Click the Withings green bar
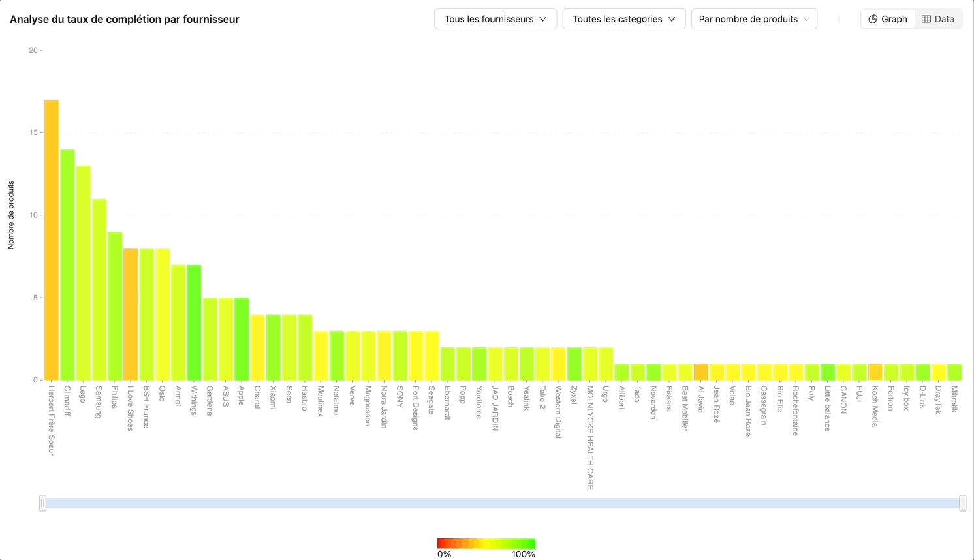Screen dimensions: 974x560 click(x=194, y=322)
